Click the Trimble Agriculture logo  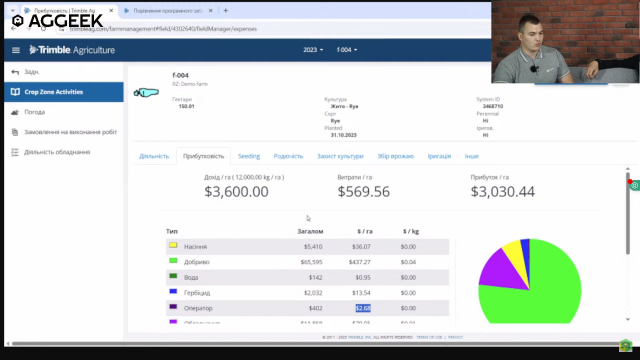tap(72, 50)
